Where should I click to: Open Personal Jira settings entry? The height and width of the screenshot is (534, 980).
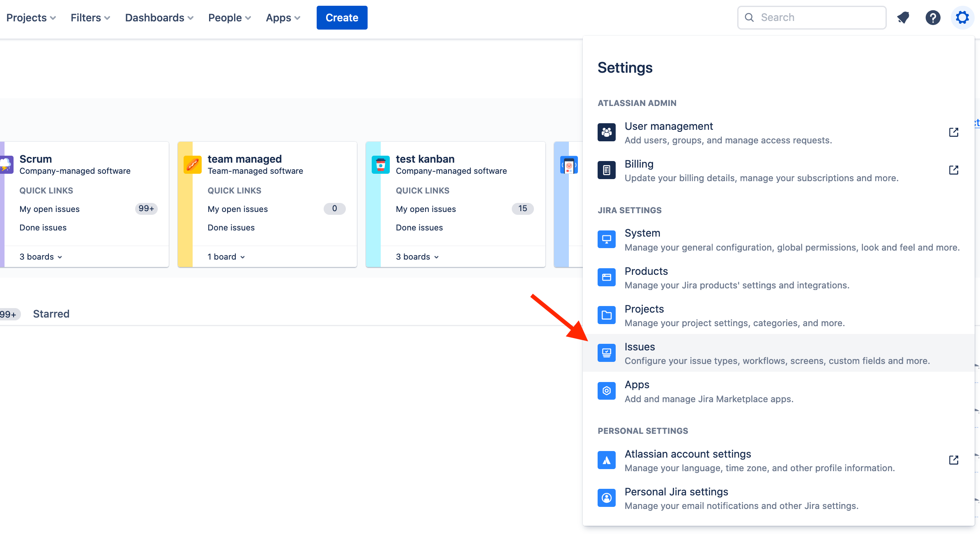click(x=779, y=498)
